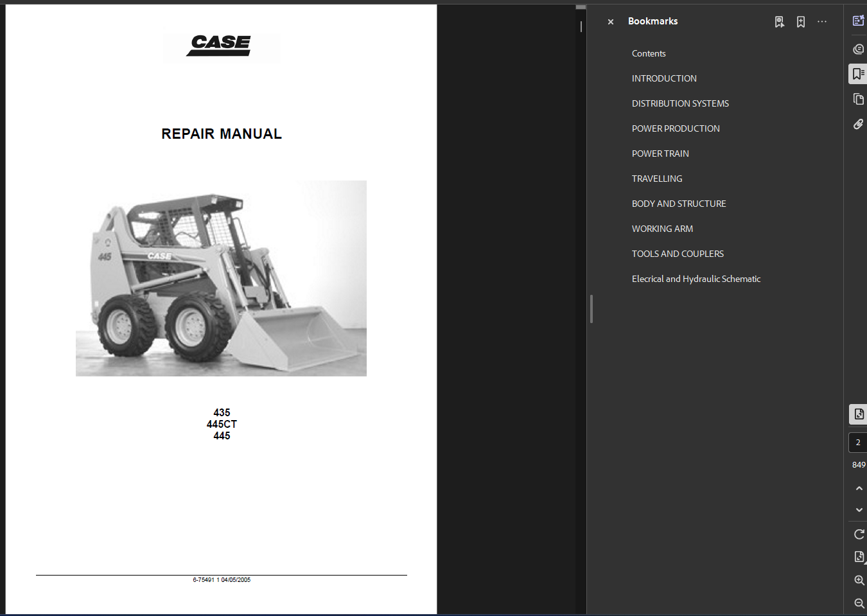Click the Bookmarks panel resize handle
The height and width of the screenshot is (616, 867).
[591, 309]
